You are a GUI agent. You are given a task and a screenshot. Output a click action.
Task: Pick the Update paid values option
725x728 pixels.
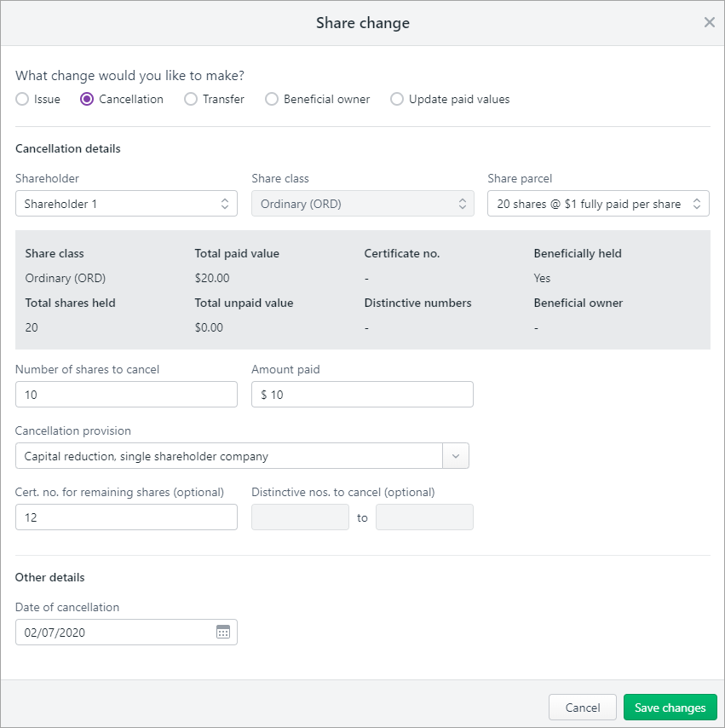coord(397,99)
